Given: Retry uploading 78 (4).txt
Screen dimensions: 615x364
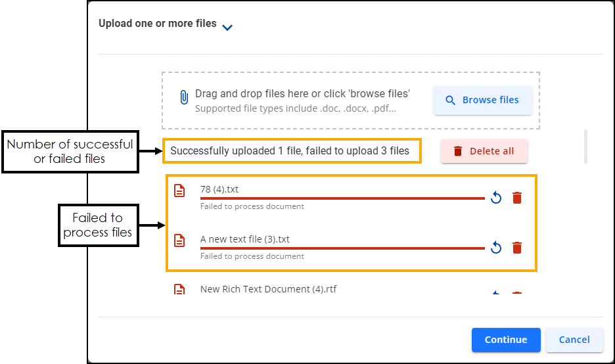Looking at the screenshot, I should [496, 198].
